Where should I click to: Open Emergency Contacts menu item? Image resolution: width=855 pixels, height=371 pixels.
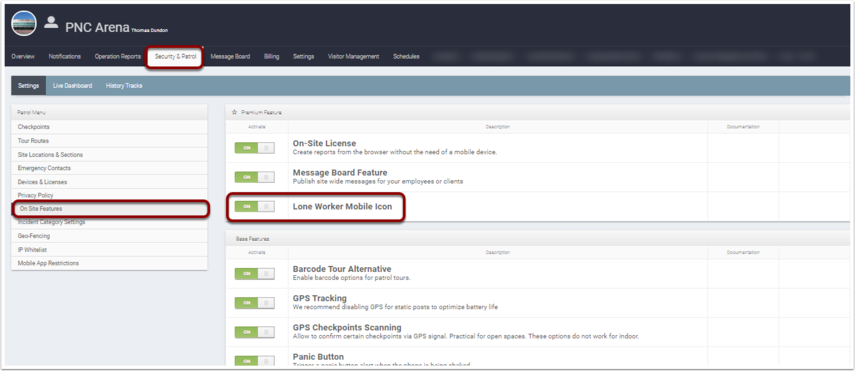click(109, 168)
